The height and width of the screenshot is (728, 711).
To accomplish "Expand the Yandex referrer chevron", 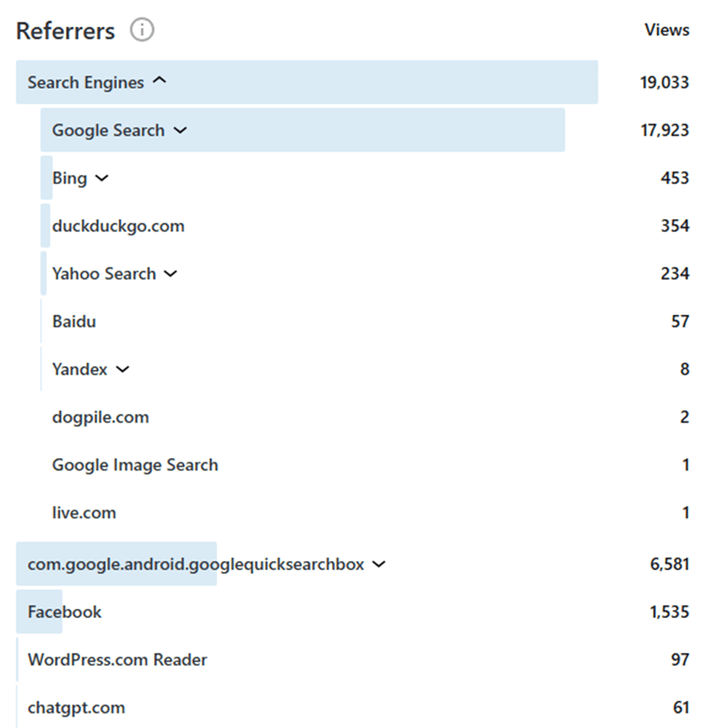I will pos(122,369).
